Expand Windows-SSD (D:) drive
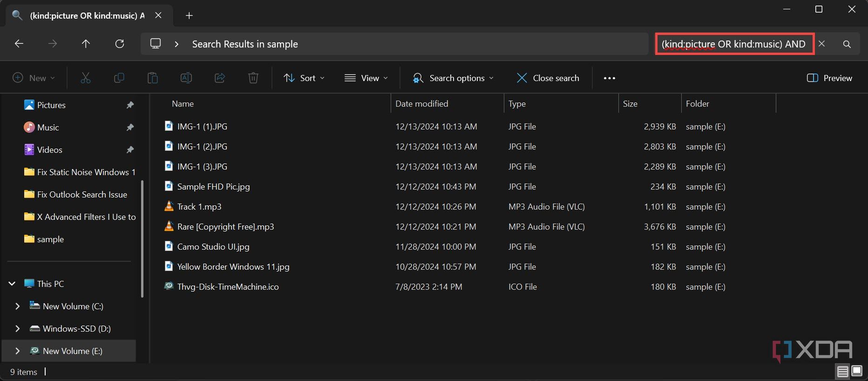Image resolution: width=868 pixels, height=381 pixels. pyautogui.click(x=18, y=328)
